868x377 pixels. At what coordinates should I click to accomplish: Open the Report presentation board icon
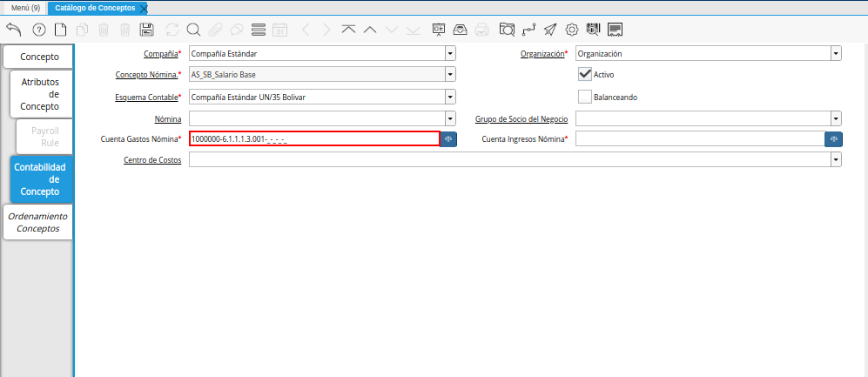pos(439,30)
